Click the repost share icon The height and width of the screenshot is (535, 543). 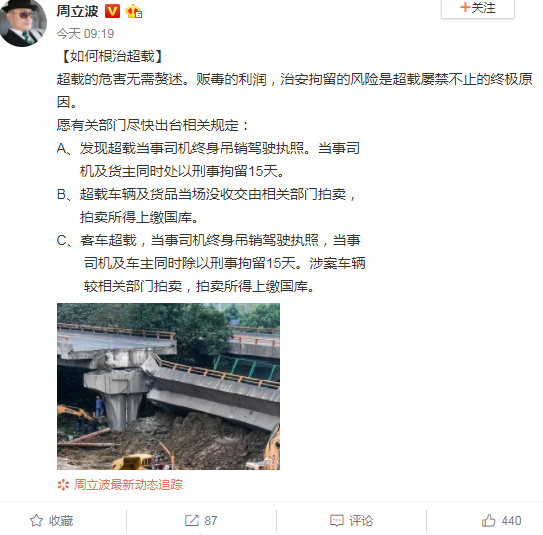192,520
